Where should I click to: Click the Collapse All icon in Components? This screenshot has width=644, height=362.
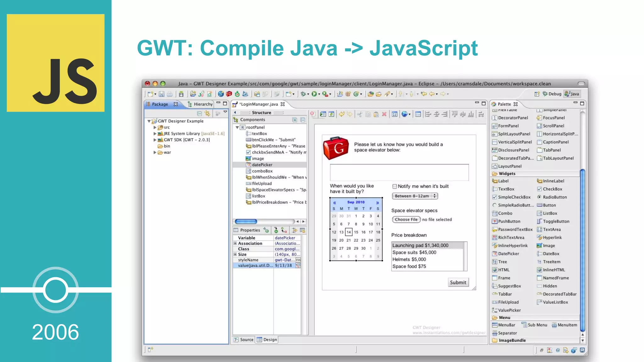[x=303, y=120]
